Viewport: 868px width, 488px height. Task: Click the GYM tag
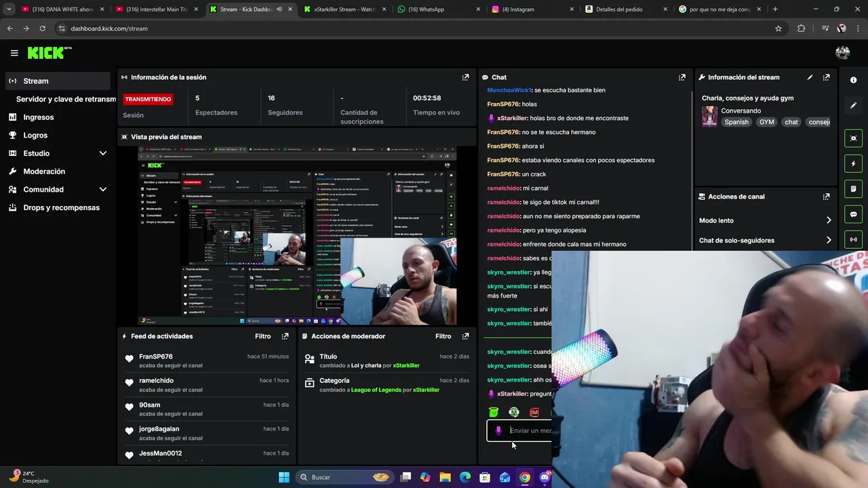coord(766,122)
